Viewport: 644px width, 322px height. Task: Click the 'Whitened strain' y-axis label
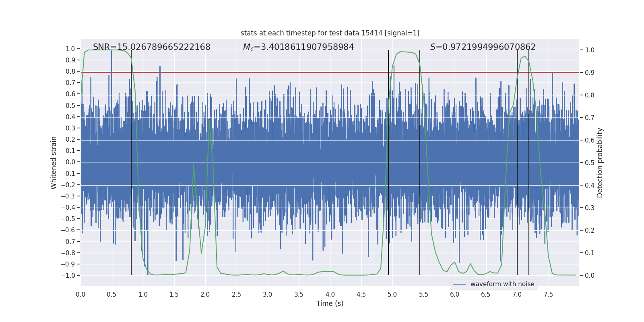(54, 163)
